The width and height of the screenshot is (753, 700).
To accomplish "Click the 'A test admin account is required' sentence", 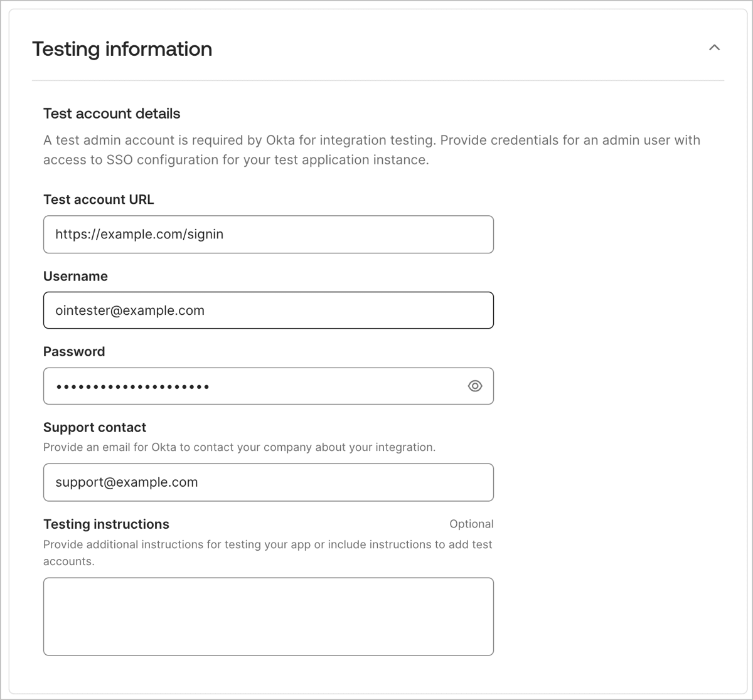I will 371,140.
